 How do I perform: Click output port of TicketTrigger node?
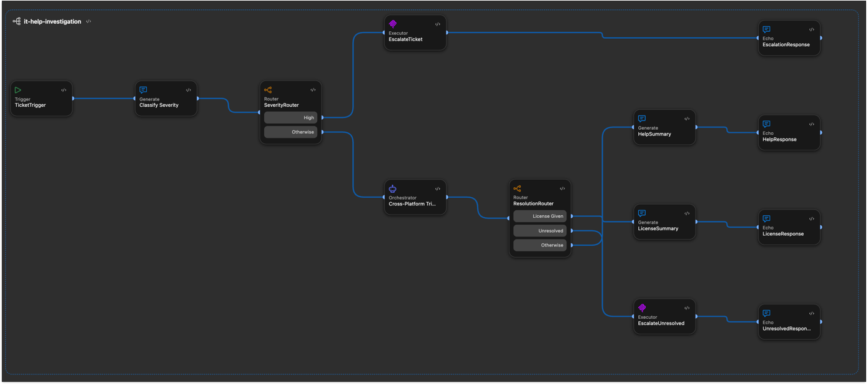click(73, 98)
